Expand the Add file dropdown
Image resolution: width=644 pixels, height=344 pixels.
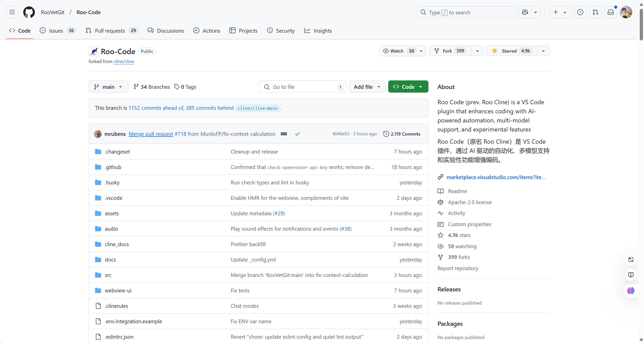click(367, 87)
